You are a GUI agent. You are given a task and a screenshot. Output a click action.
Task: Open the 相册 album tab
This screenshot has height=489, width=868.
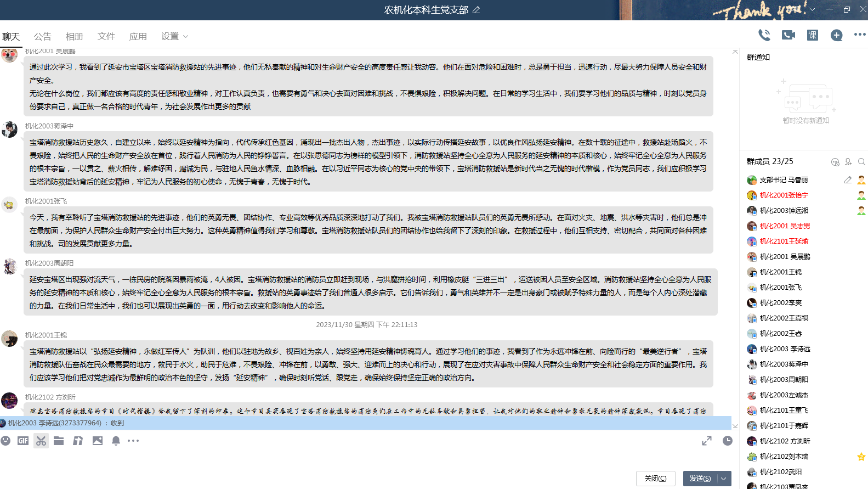74,36
